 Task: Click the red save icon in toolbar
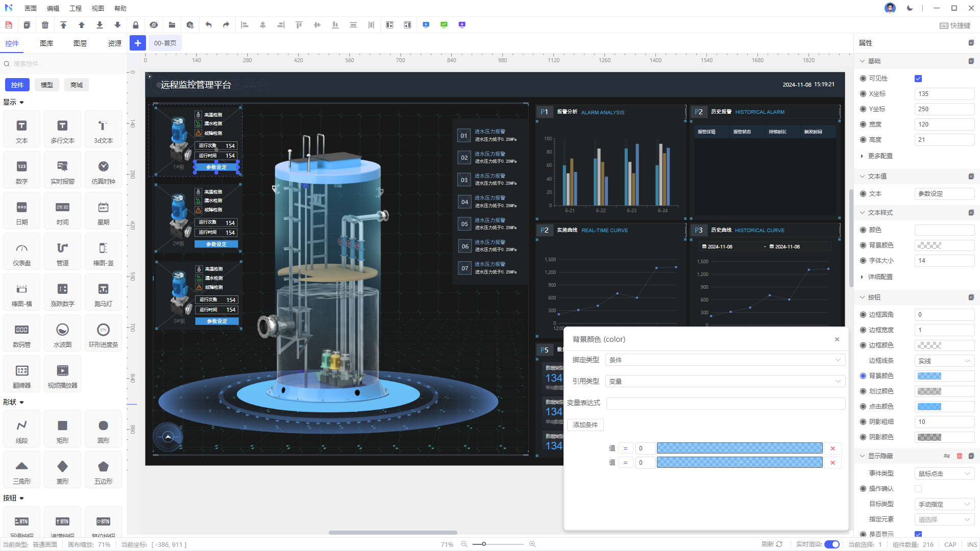[x=9, y=25]
